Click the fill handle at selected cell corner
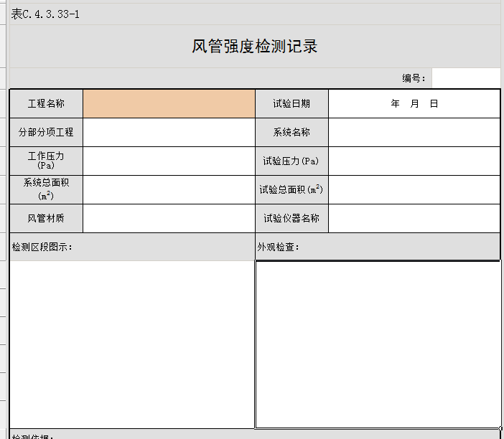The image size is (504, 439). pyautogui.click(x=500, y=428)
